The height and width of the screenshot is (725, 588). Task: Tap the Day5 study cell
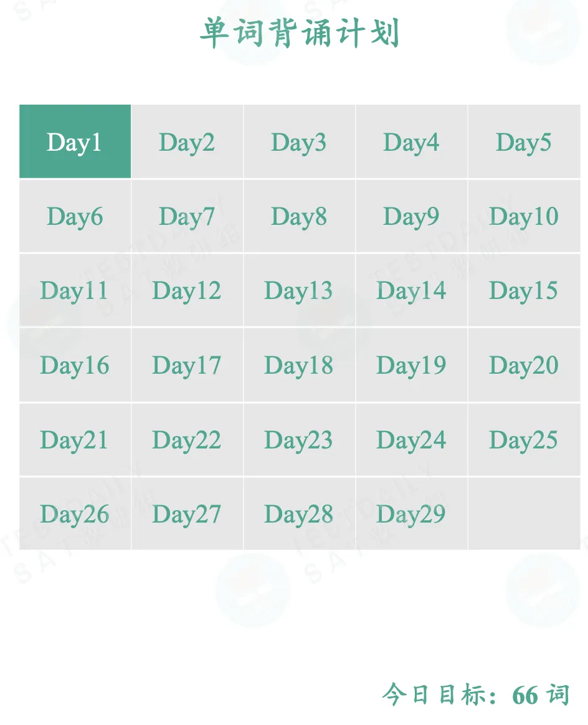[524, 142]
